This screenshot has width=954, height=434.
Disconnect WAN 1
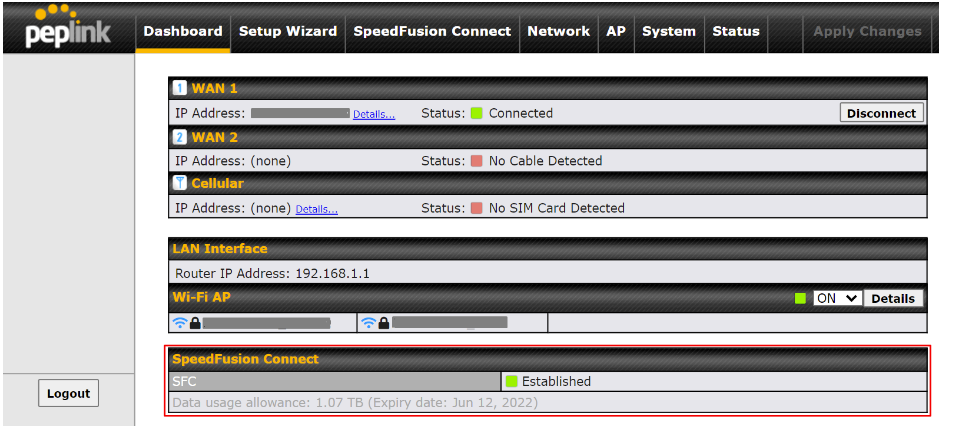(x=882, y=113)
